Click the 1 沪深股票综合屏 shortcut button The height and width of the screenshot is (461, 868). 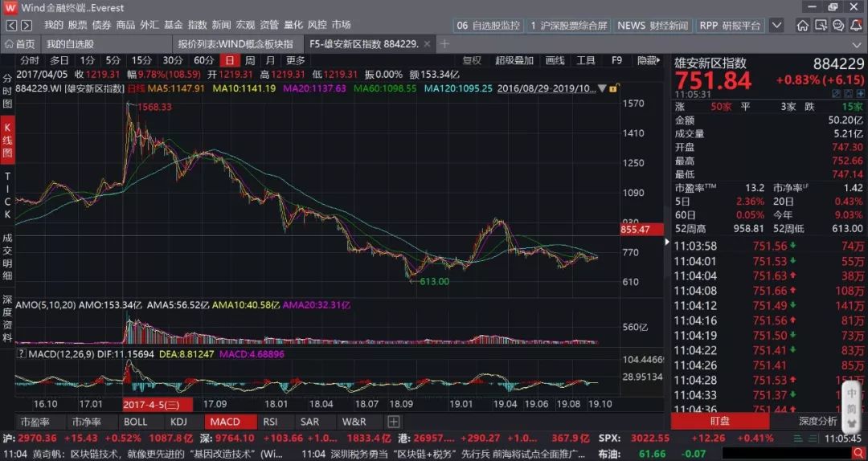pyautogui.click(x=568, y=26)
